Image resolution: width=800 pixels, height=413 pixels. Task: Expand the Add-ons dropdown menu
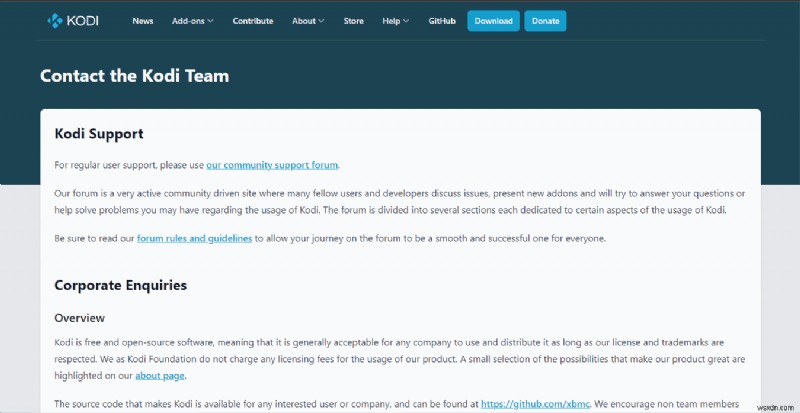(192, 21)
